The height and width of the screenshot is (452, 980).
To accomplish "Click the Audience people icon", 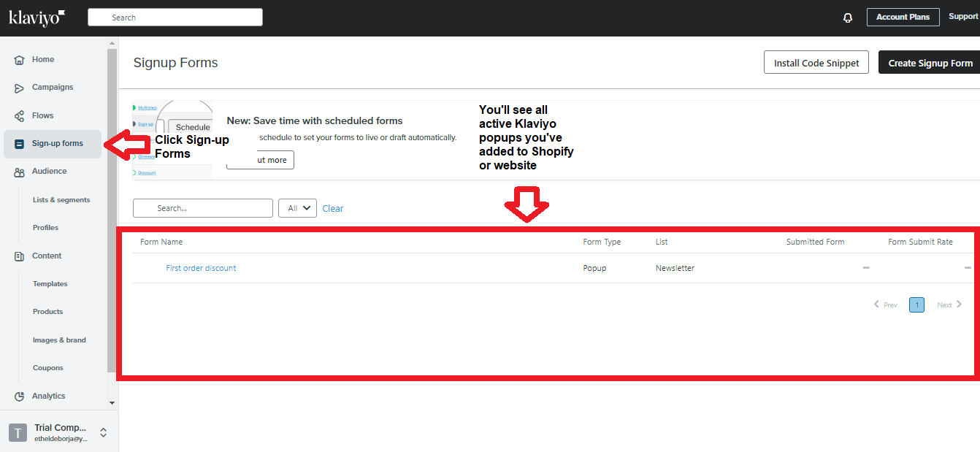I will pyautogui.click(x=20, y=172).
